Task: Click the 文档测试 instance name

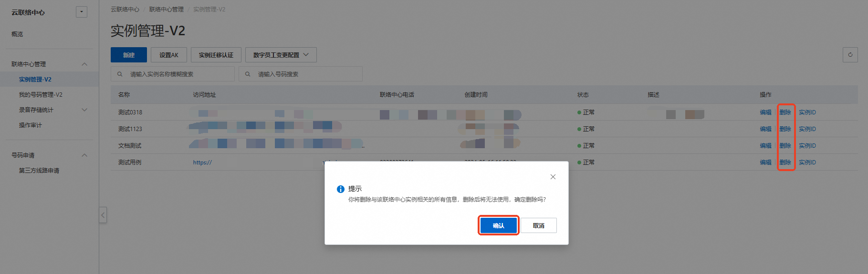Action: click(130, 145)
